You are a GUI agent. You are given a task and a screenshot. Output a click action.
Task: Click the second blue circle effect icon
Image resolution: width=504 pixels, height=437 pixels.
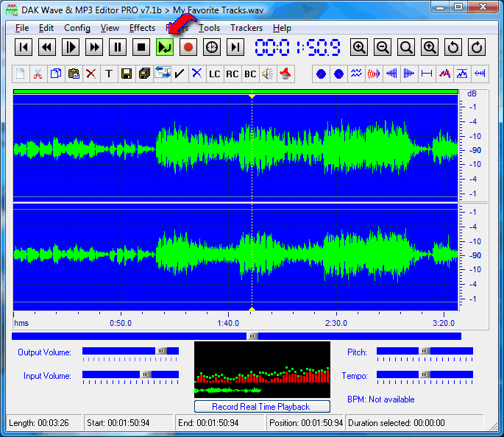click(338, 74)
